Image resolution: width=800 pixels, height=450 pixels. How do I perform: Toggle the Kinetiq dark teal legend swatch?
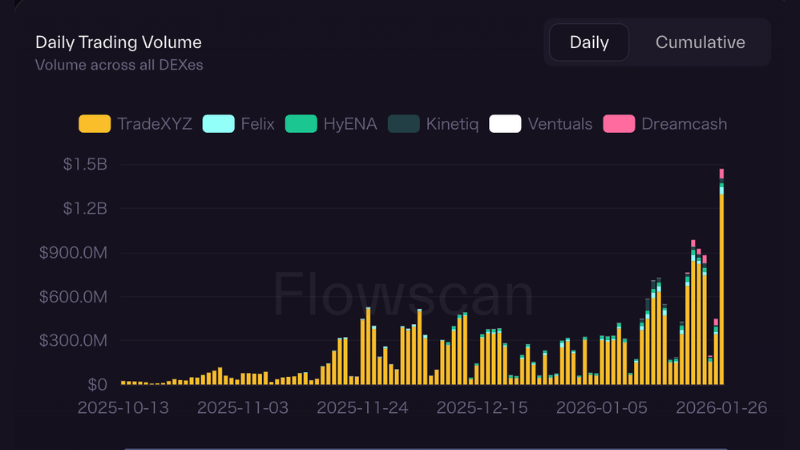point(404,124)
